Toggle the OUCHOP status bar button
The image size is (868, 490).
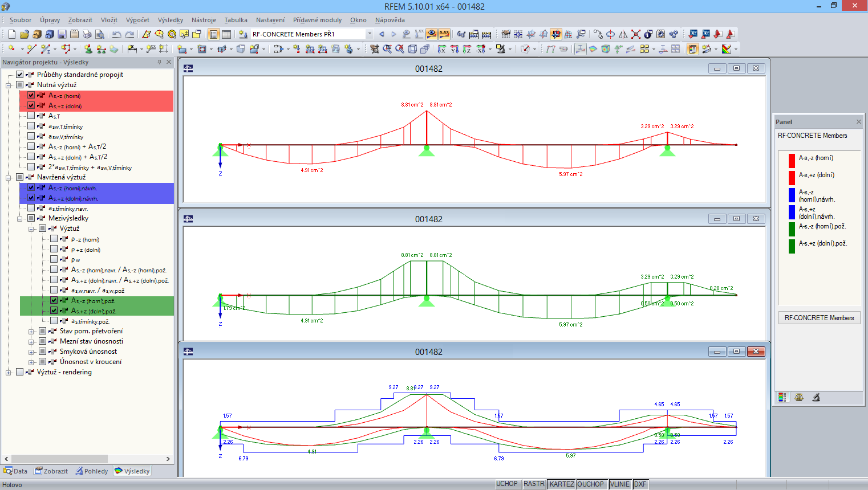coord(591,484)
